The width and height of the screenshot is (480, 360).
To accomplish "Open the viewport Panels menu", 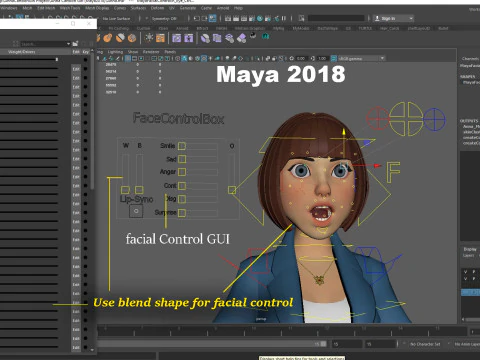I will pyautogui.click(x=170, y=52).
